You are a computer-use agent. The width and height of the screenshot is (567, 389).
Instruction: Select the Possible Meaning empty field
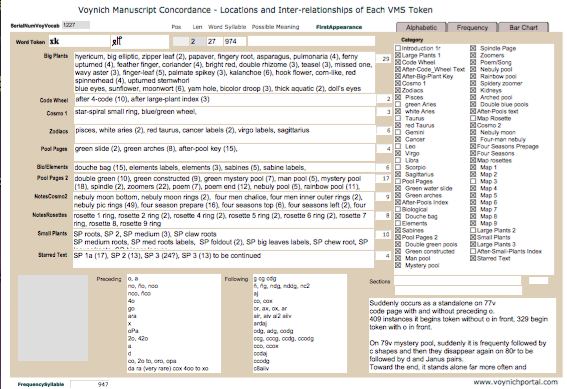click(311, 41)
